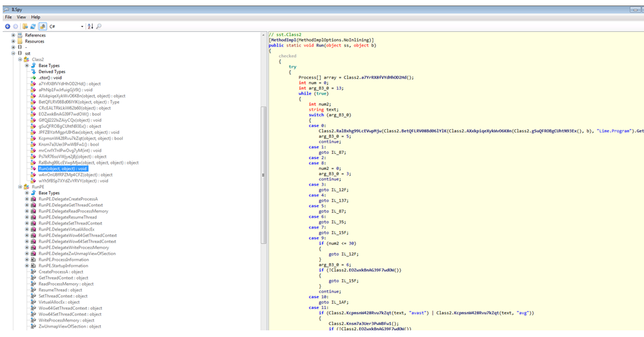Click the ZwUnmapViewOfSection field icon
Viewport: 644px width, 337px height.
33,326
